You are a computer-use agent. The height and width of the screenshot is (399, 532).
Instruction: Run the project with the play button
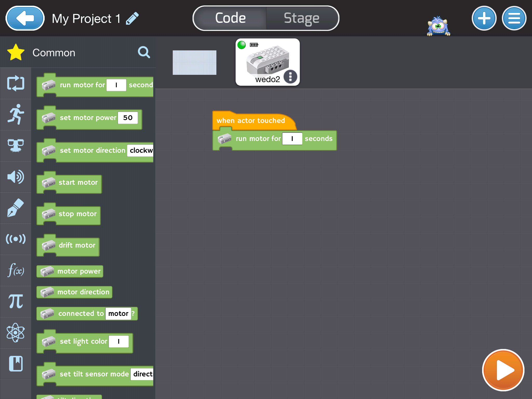click(x=503, y=370)
